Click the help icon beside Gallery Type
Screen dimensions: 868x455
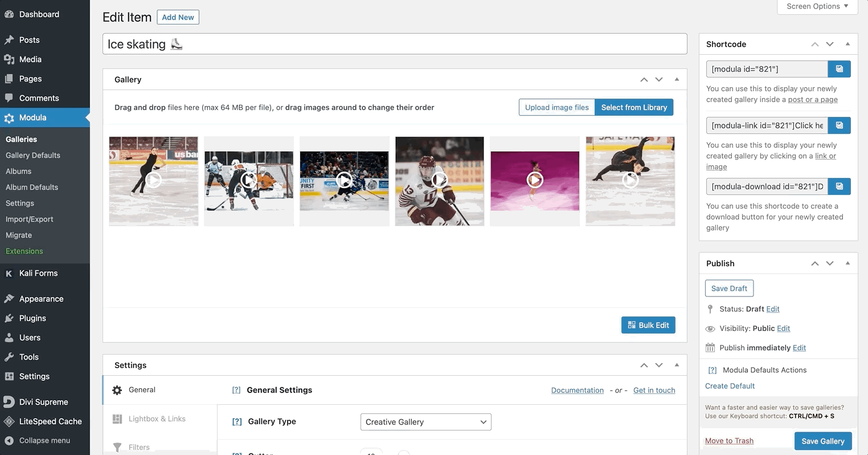tap(236, 421)
